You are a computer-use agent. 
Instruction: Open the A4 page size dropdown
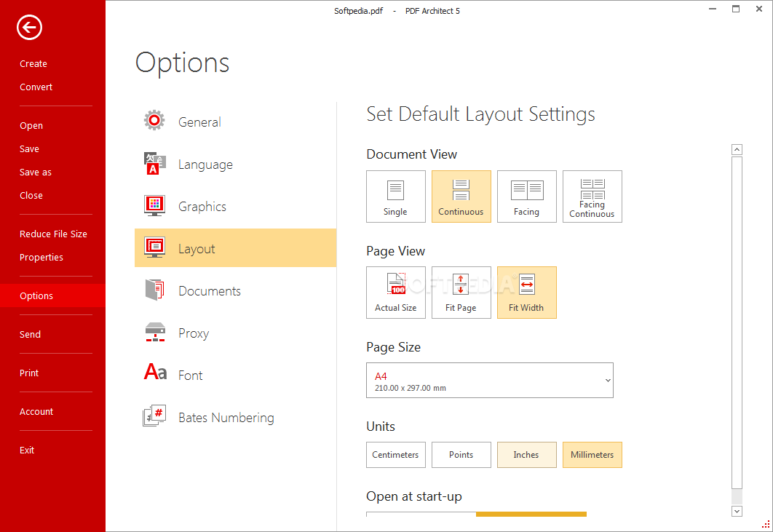click(x=490, y=380)
